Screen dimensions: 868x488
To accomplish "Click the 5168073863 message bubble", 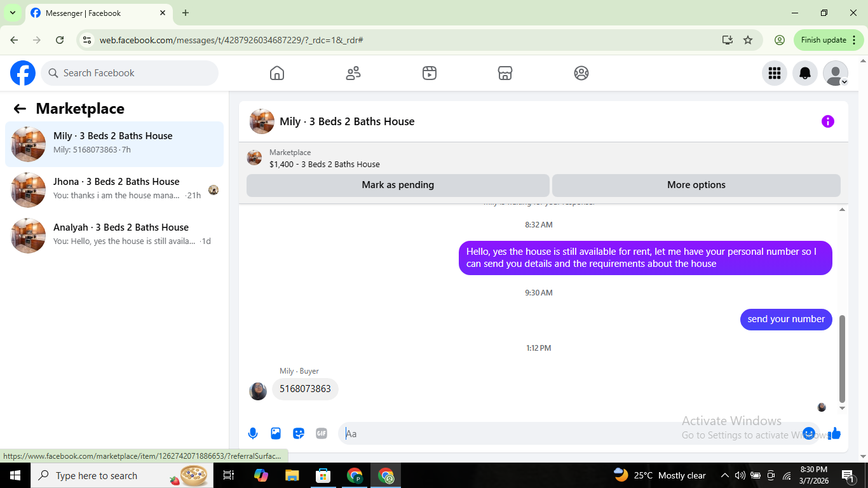I will [305, 389].
